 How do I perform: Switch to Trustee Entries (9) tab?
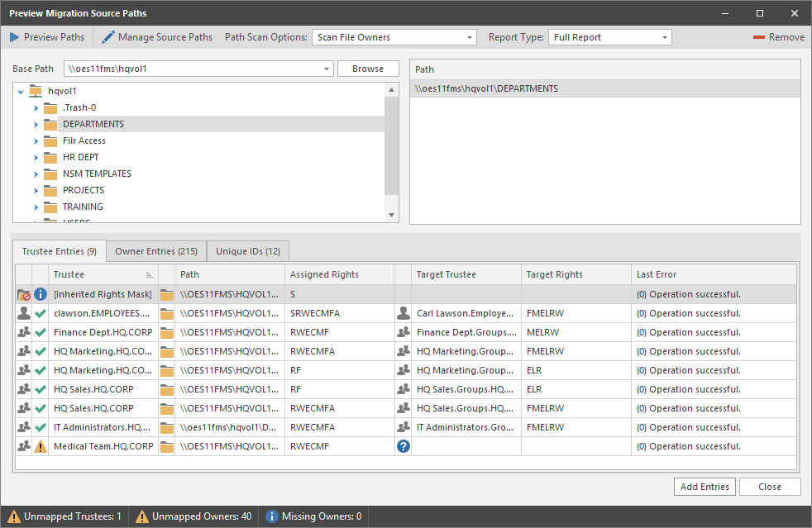(60, 251)
